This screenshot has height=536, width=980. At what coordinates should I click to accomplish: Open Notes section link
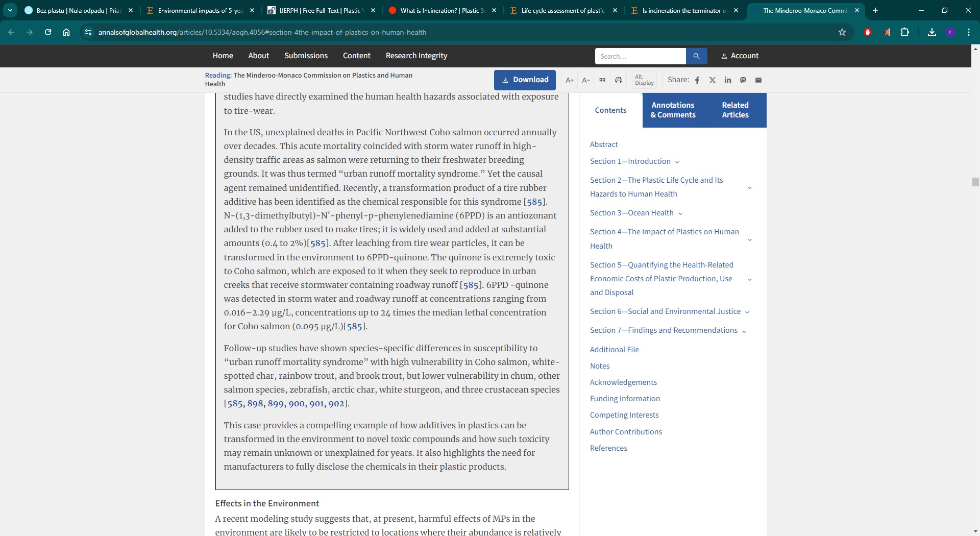point(600,366)
